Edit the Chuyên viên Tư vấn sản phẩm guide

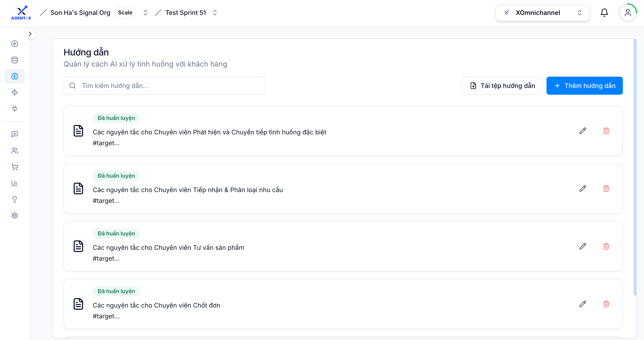583,246
